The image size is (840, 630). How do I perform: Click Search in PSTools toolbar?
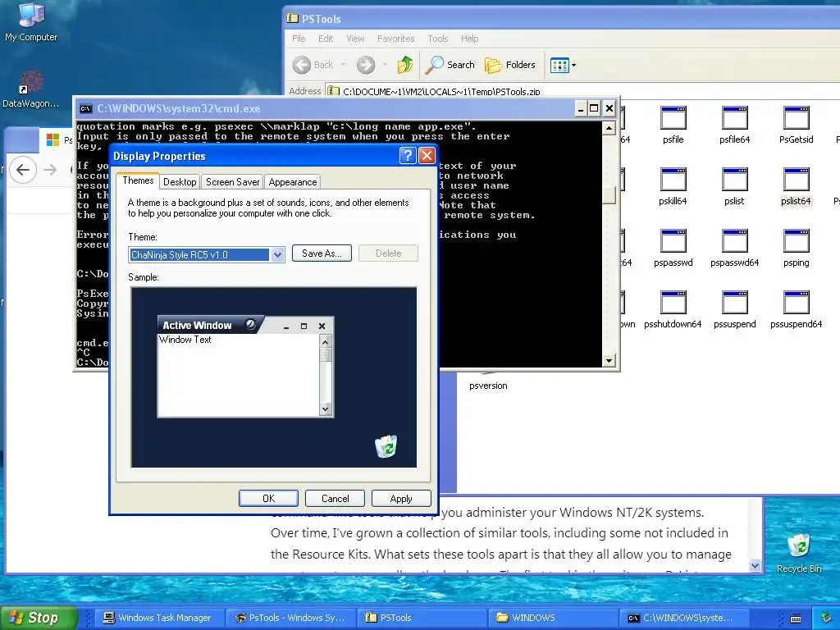450,65
